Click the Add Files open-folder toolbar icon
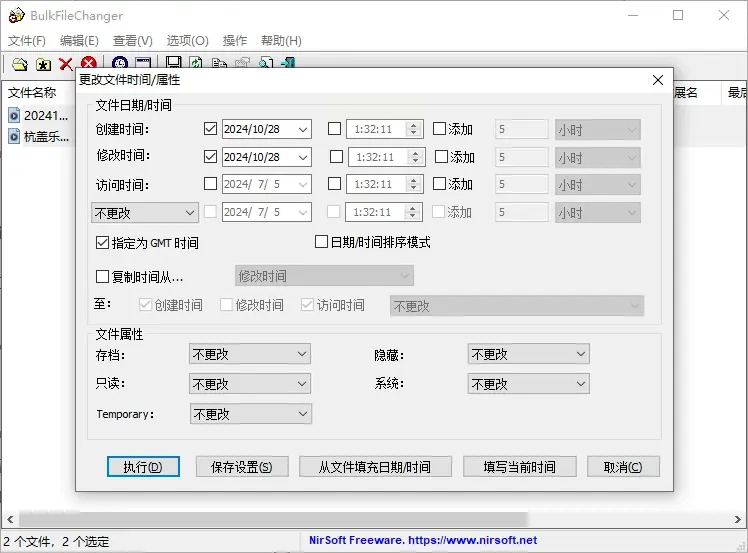 point(19,64)
